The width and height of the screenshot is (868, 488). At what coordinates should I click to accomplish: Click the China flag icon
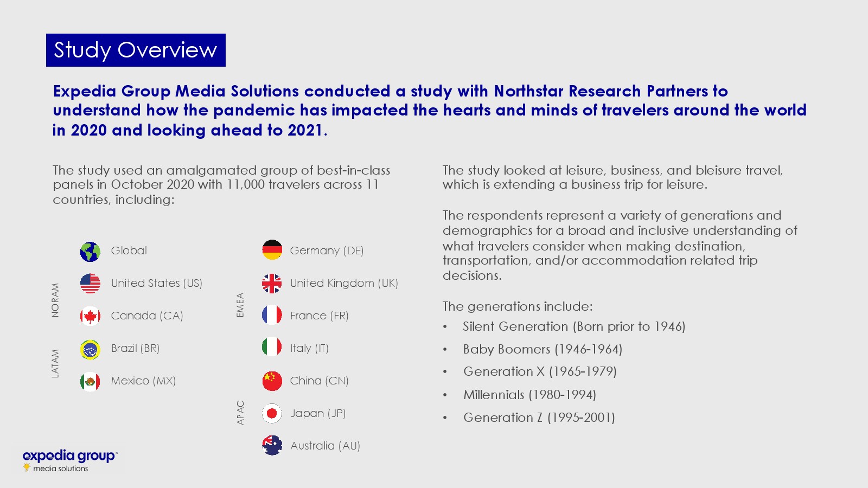pos(272,381)
